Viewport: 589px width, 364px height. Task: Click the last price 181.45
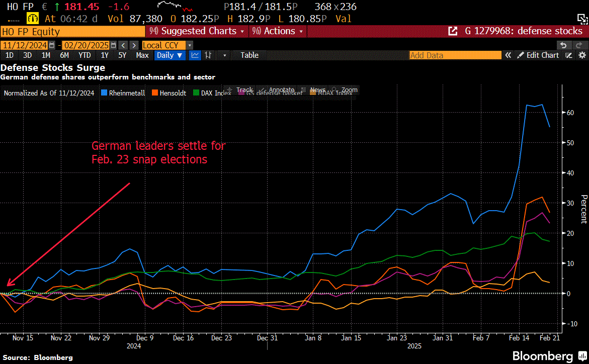pos(82,7)
